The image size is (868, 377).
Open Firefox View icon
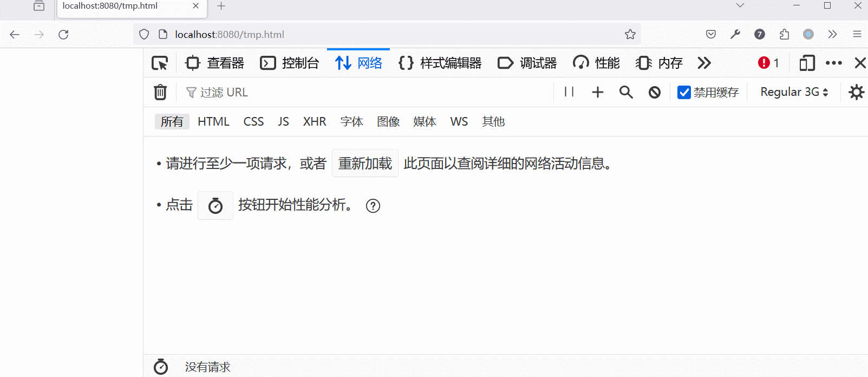tap(39, 6)
